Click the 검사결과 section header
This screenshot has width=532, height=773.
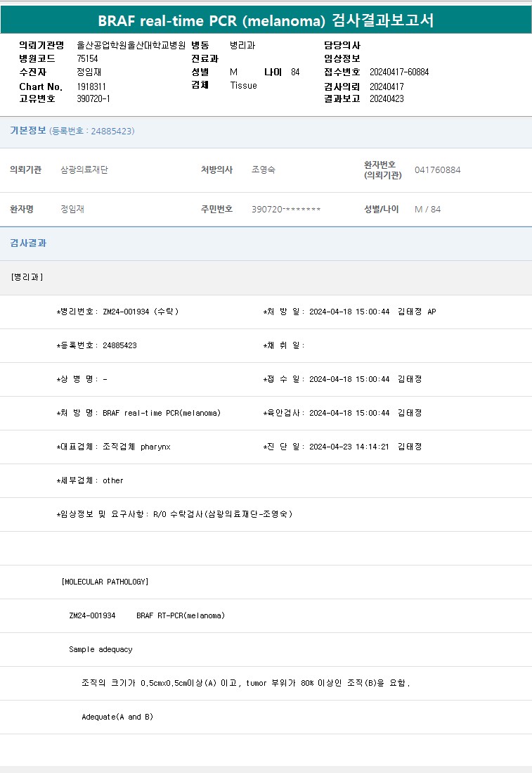(x=28, y=243)
